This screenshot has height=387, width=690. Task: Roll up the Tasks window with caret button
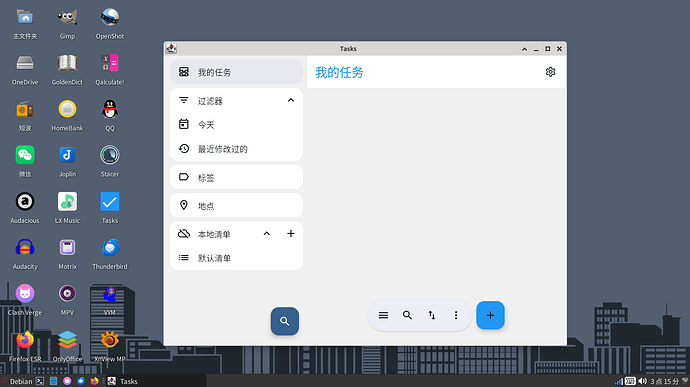pos(525,49)
